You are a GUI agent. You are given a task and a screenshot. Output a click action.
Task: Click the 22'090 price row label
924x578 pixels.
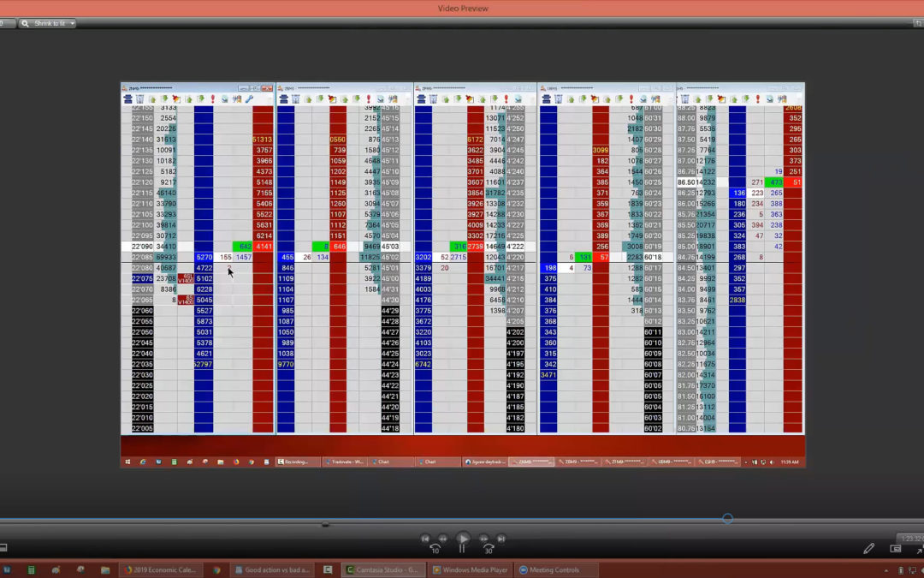(x=142, y=247)
